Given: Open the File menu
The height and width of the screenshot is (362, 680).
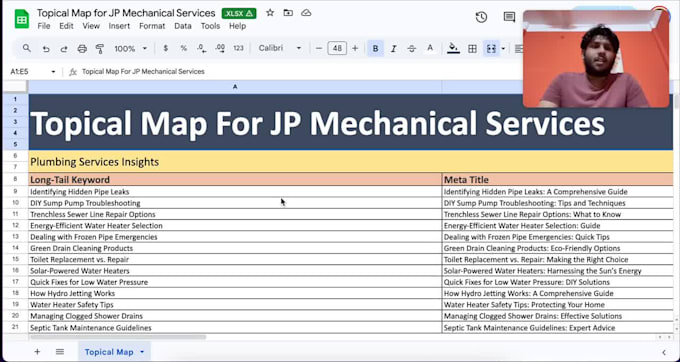Looking at the screenshot, I should pos(44,26).
